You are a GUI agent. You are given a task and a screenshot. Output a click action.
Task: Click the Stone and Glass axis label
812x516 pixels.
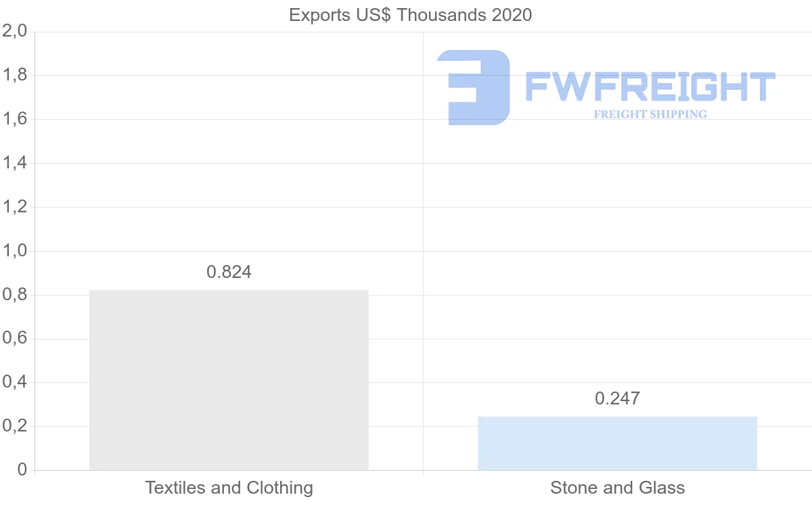[x=617, y=488]
